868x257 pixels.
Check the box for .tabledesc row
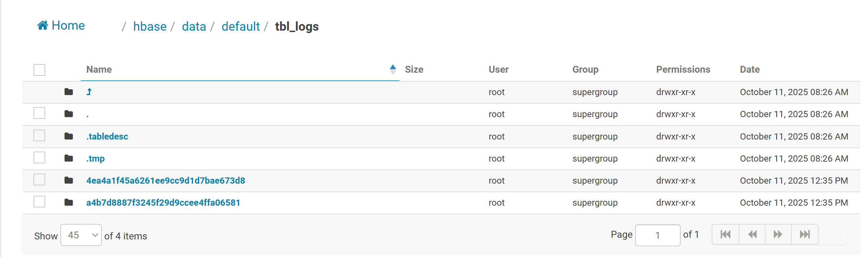click(x=39, y=136)
